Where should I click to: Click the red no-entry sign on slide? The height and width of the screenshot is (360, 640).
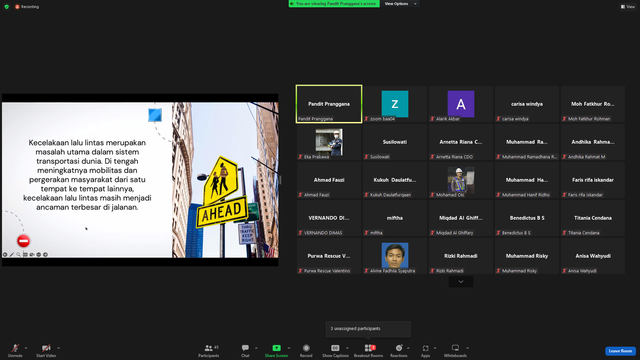[x=24, y=241]
